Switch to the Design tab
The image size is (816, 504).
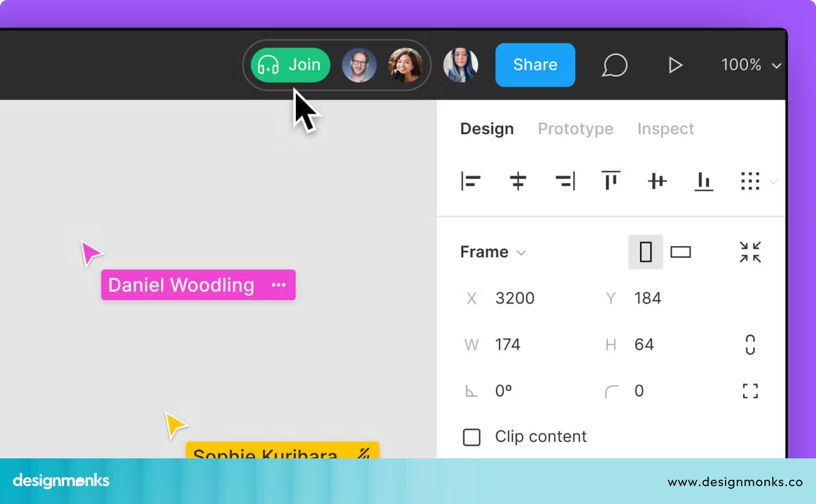(x=487, y=129)
